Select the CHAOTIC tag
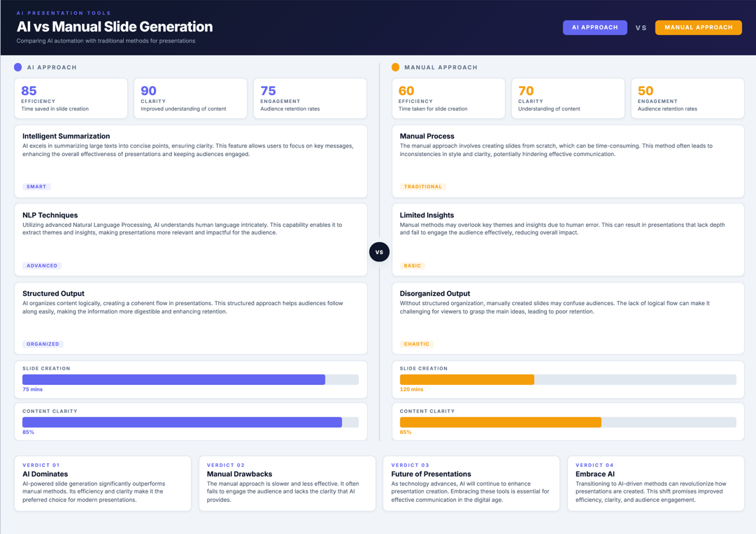The image size is (756, 534). point(417,344)
